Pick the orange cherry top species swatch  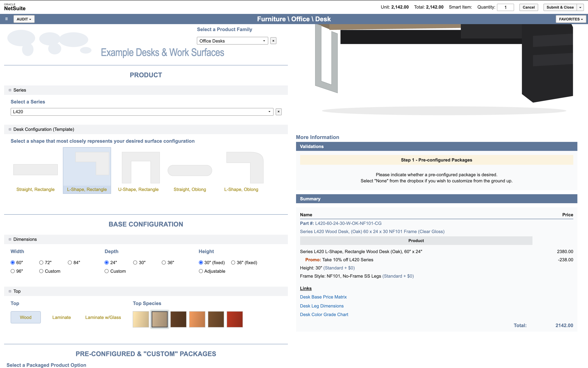[x=197, y=319]
